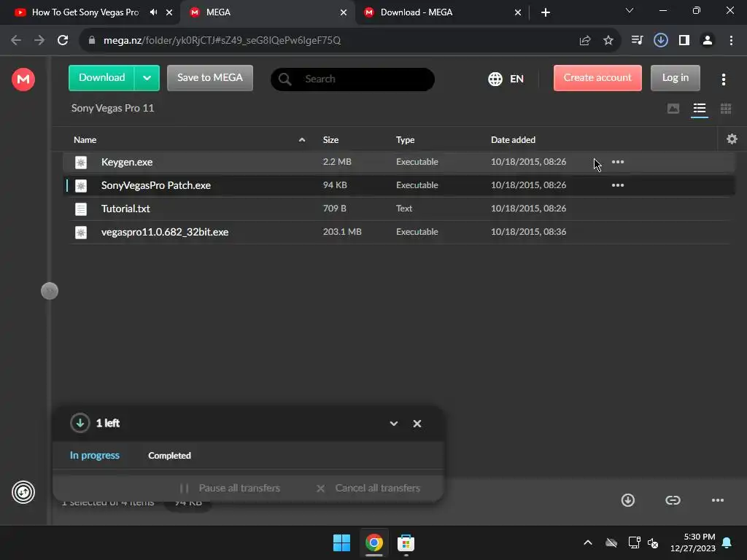The width and height of the screenshot is (747, 560).
Task: Sort by Size column header
Action: (330, 140)
